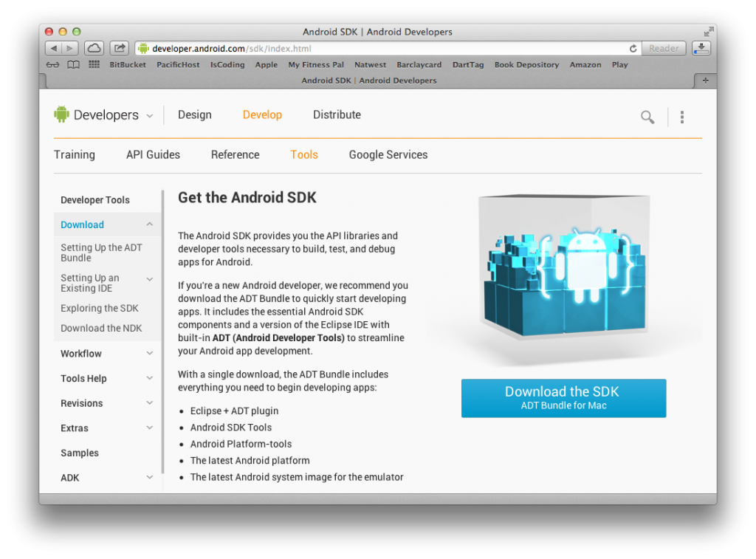Enter full screen with the arrows icon
The image size is (756, 559).
[x=708, y=32]
